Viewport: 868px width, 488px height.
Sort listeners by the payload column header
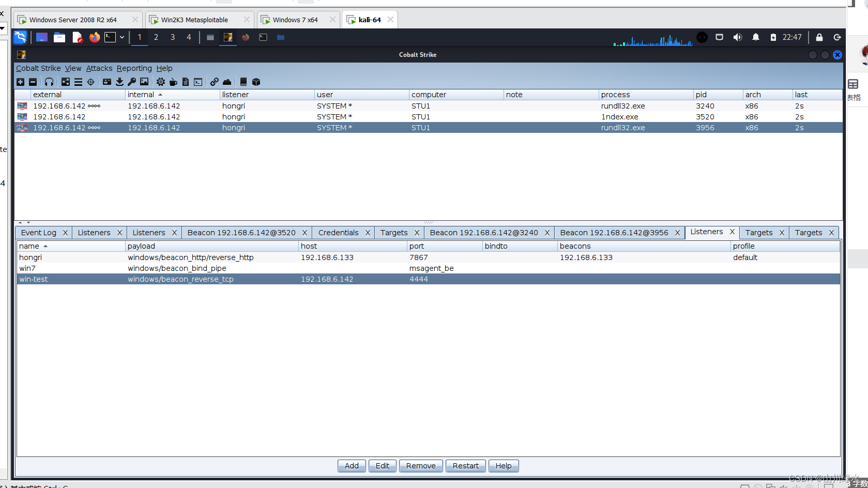[x=211, y=246]
